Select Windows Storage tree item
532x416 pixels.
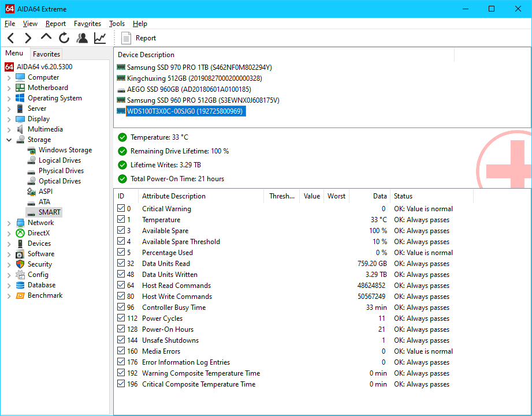click(x=65, y=150)
